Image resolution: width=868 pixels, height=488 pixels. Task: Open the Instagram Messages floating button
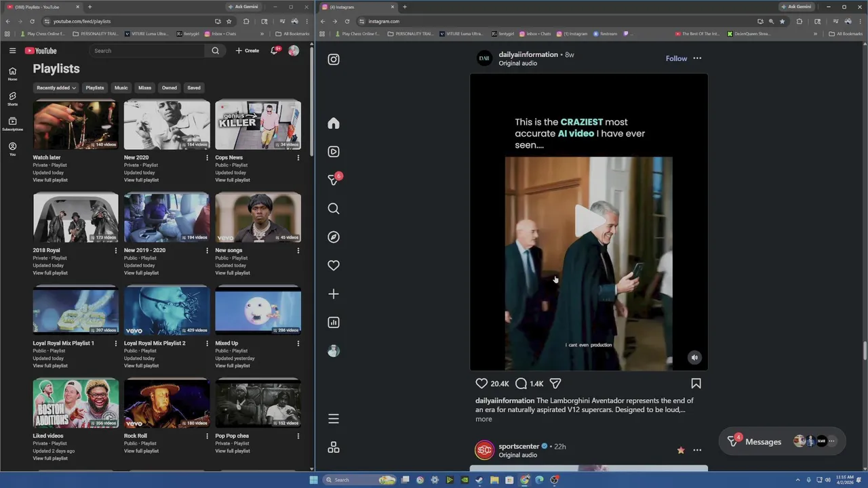pos(781,442)
